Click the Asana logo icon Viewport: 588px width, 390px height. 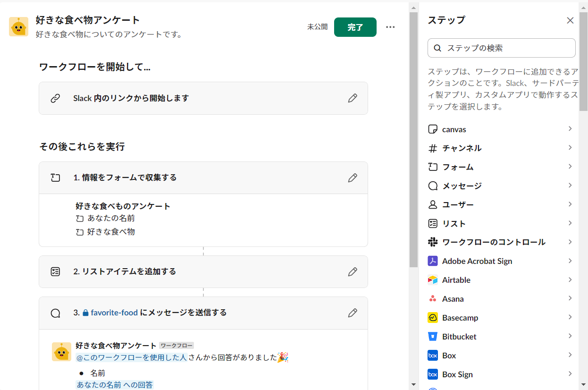(x=433, y=299)
